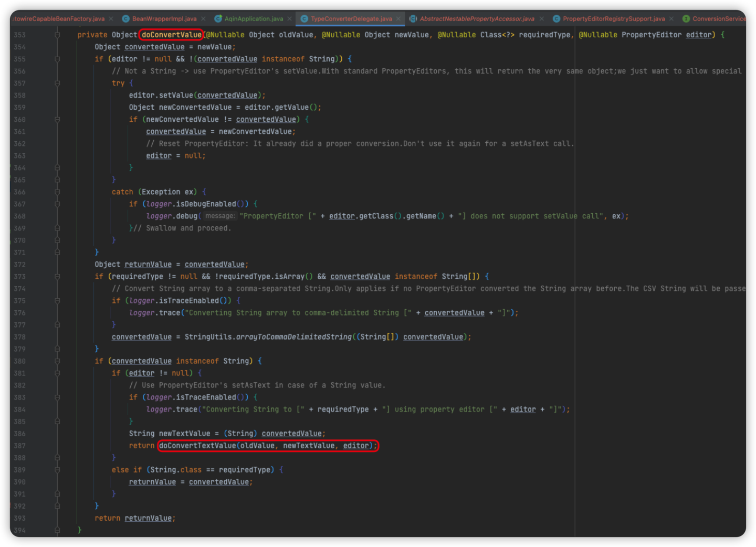Open the AqinApplication.java tab
The width and height of the screenshot is (756, 547).
coord(254,19)
